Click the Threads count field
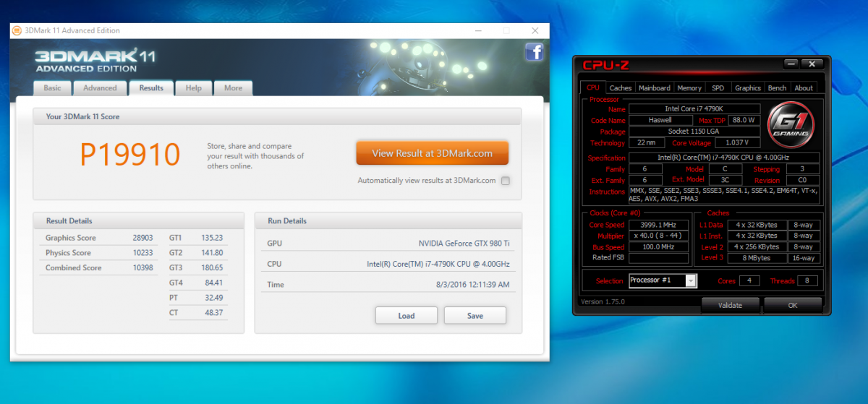868x404 pixels. [807, 280]
